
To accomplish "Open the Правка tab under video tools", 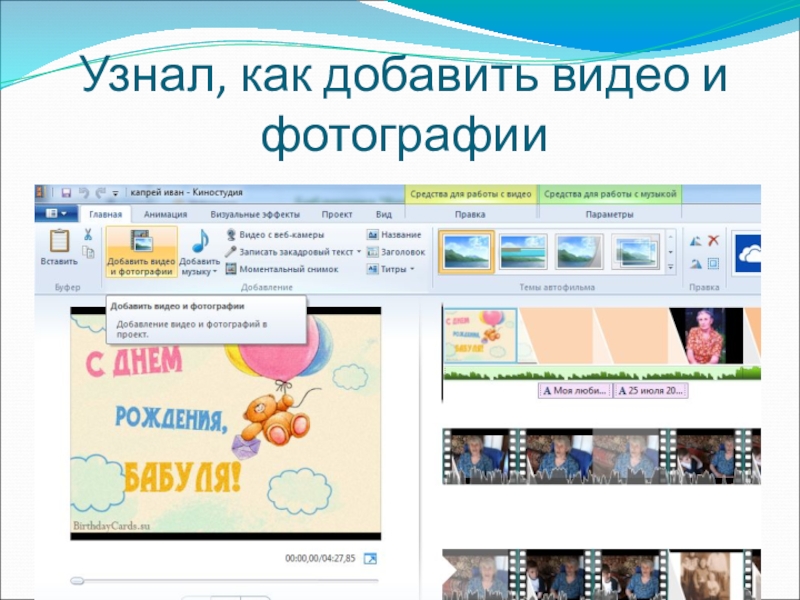I will [470, 214].
